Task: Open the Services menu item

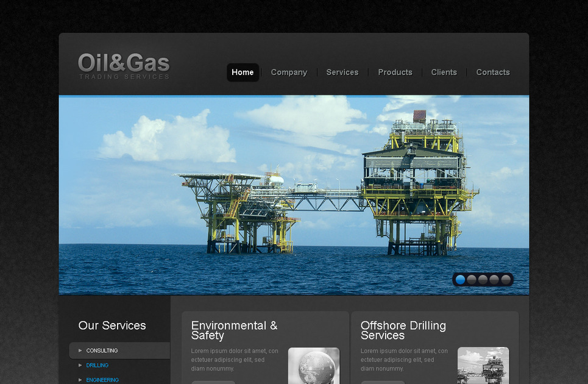Action: coord(342,72)
